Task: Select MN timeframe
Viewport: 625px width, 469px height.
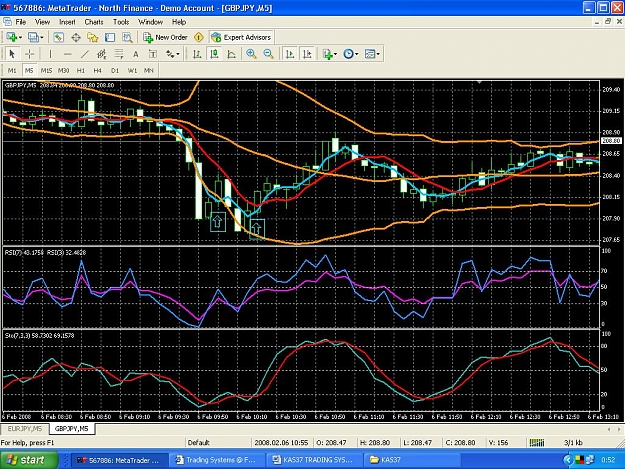Action: pos(149,71)
